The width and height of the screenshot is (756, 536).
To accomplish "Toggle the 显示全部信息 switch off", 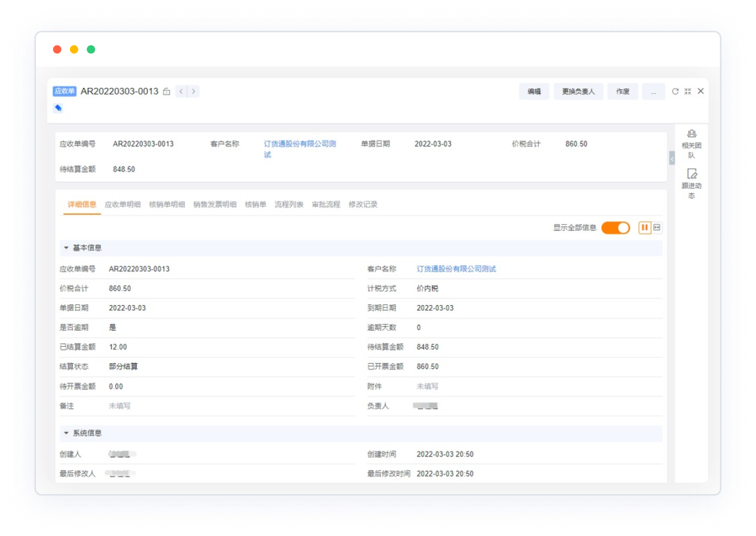I will click(x=615, y=227).
